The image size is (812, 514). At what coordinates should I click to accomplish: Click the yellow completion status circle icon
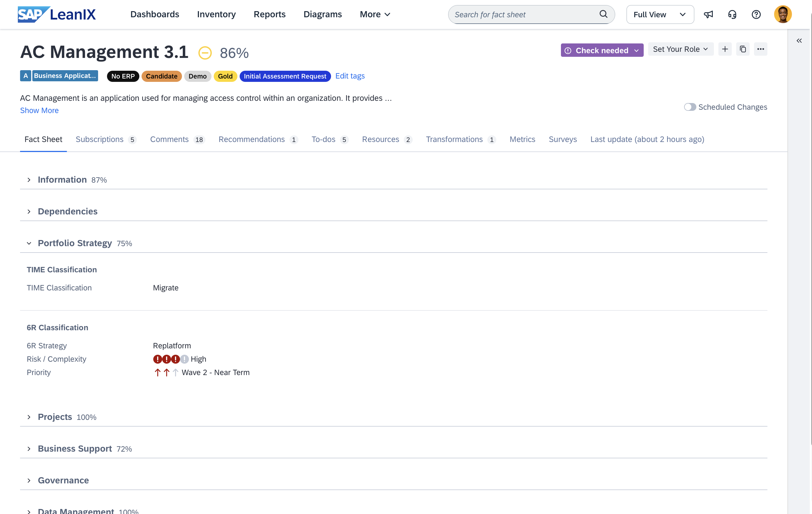pos(205,53)
